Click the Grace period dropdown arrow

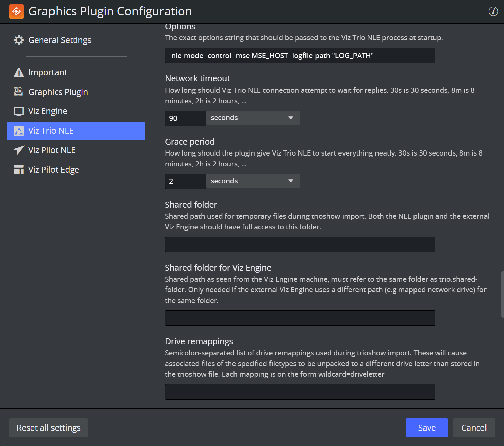[x=291, y=181]
